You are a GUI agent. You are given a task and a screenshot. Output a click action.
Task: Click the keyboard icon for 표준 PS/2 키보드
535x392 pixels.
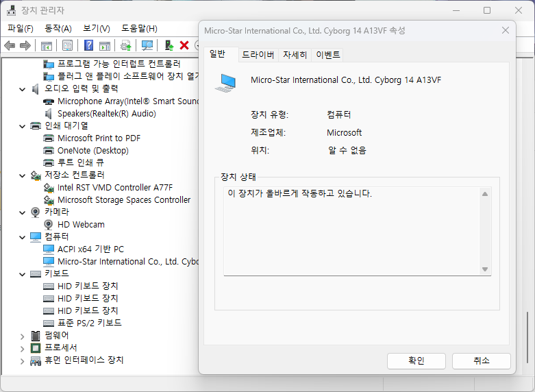[x=49, y=323]
